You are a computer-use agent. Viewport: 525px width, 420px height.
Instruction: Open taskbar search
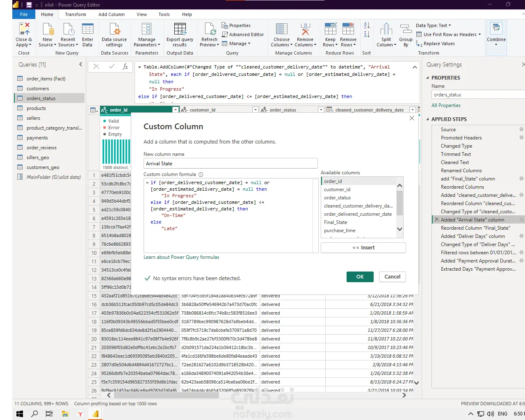pos(34,413)
